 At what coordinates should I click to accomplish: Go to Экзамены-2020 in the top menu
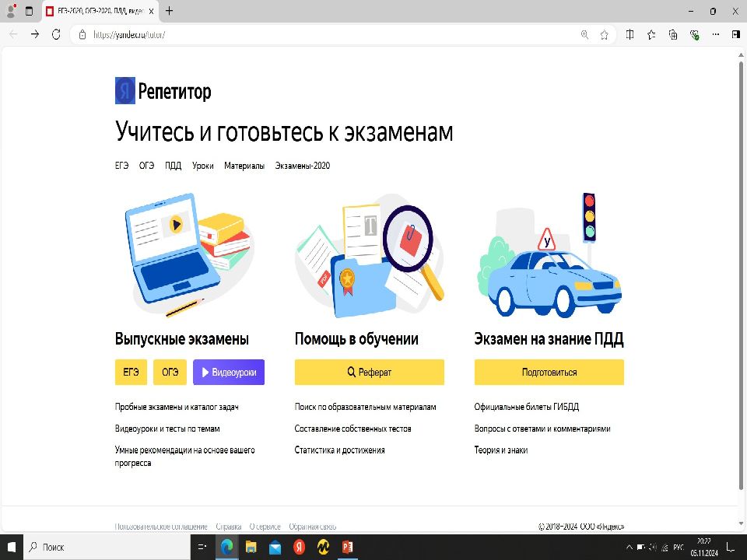click(x=302, y=166)
